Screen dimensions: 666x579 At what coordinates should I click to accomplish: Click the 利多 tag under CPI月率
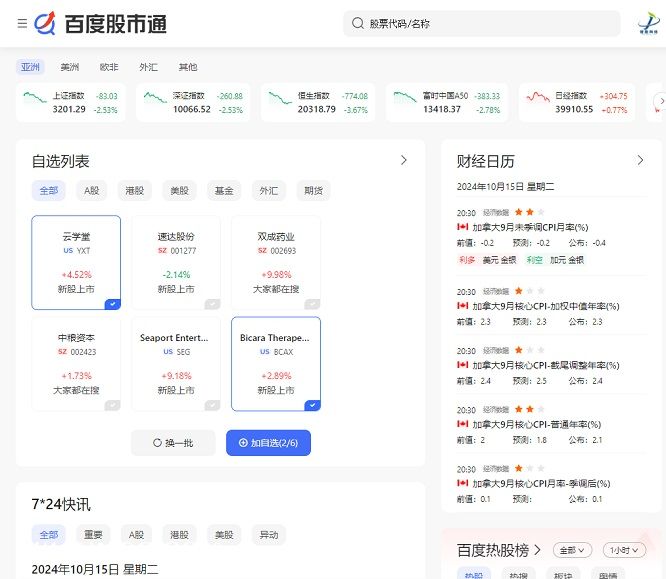tap(467, 260)
